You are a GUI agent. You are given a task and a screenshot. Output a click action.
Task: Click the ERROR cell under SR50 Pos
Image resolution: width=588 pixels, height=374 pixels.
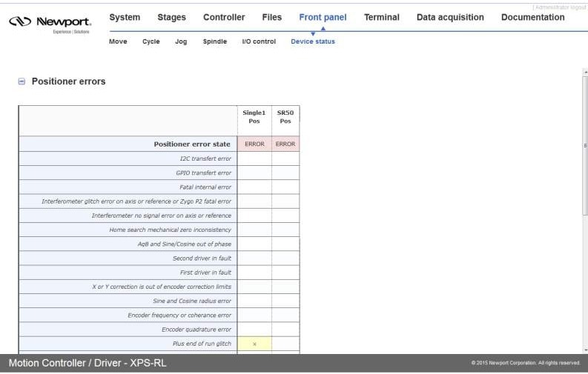285,144
